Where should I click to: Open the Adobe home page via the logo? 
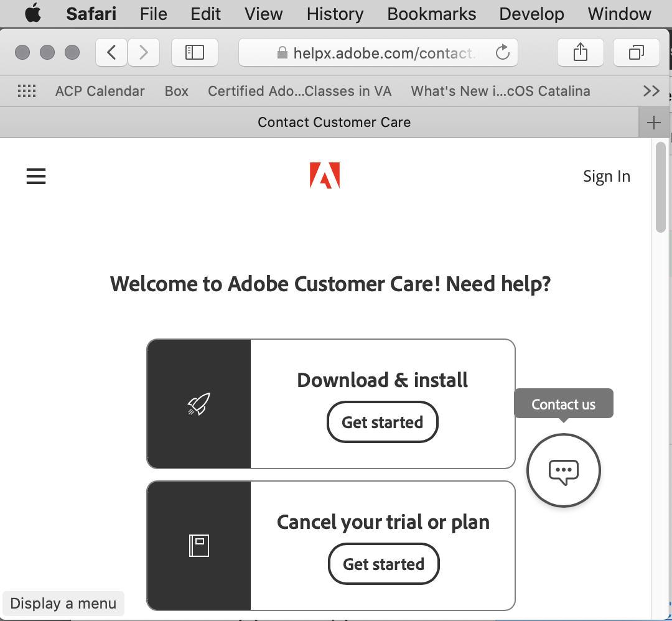click(324, 176)
